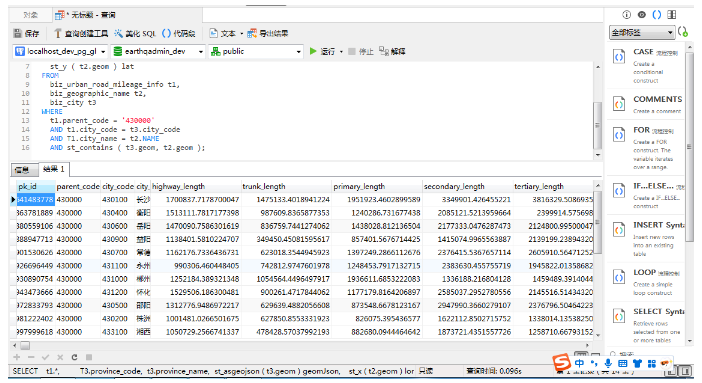Open the Sogou soft keyboard icon
The image size is (702, 383).
622,363
